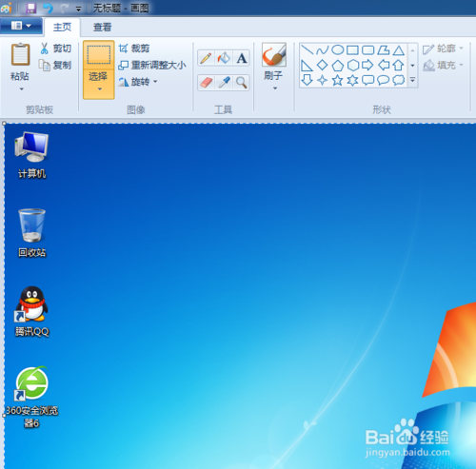The width and height of the screenshot is (476, 469).
Task: Switch to the 查看 tab
Action: click(x=102, y=28)
